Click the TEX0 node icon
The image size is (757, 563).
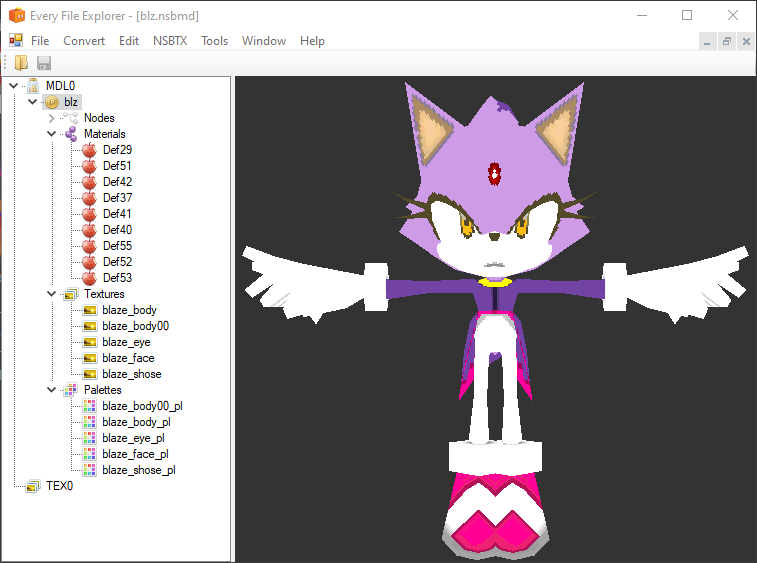tap(33, 486)
